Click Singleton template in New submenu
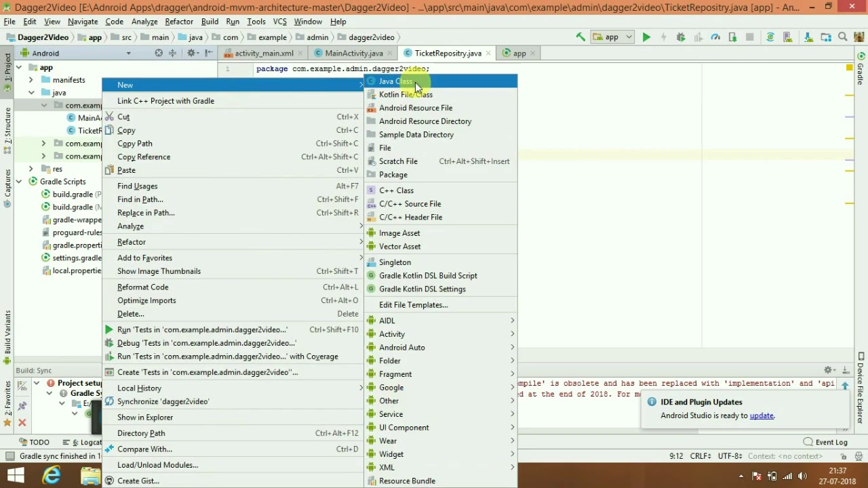Viewport: 868px width, 488px height. [x=441, y=262]
